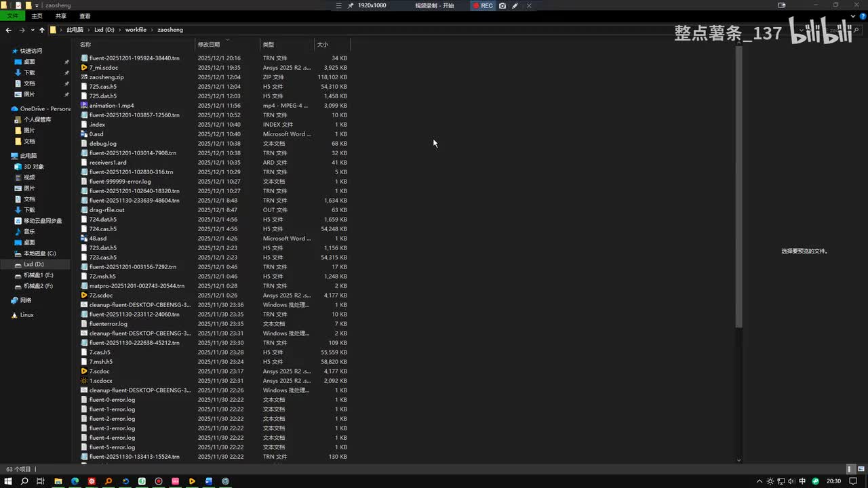
Task: Open 3D 对象 in the navigation pane
Action: [x=34, y=166]
